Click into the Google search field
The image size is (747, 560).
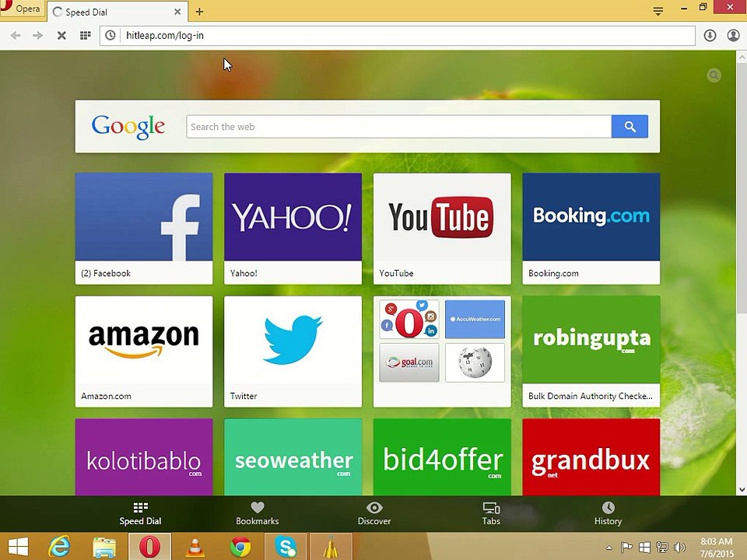pos(398,127)
